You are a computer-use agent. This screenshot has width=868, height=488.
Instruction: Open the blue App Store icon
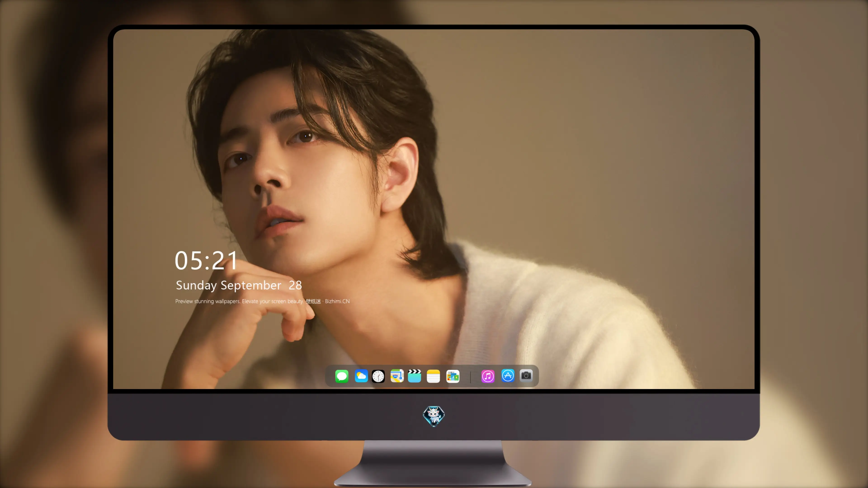coord(508,375)
